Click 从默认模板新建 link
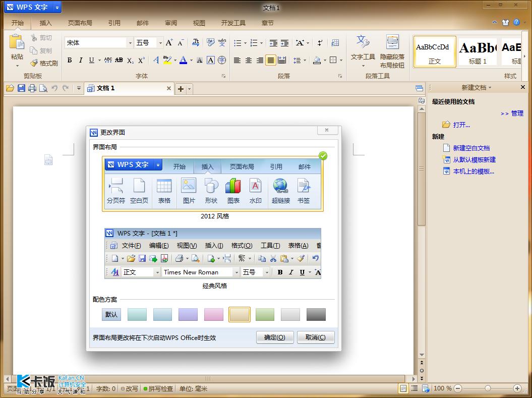Image resolution: width=532 pixels, height=398 pixels. [x=475, y=159]
